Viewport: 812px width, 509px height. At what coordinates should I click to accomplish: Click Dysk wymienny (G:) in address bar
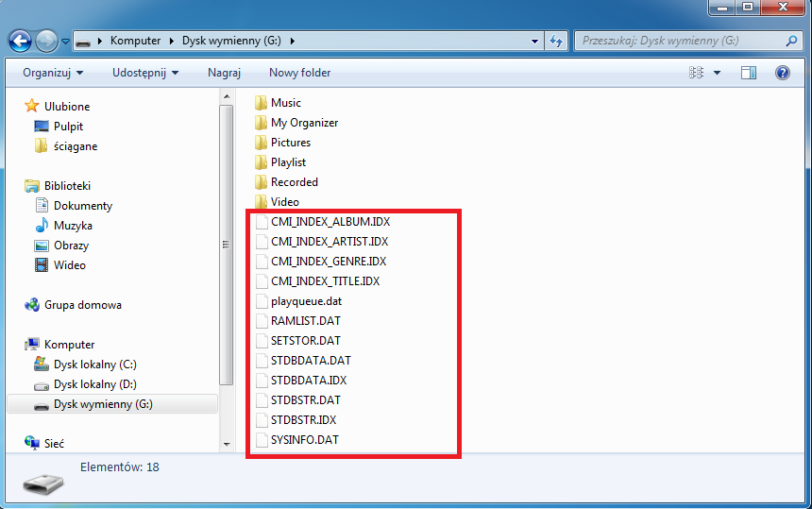(231, 41)
